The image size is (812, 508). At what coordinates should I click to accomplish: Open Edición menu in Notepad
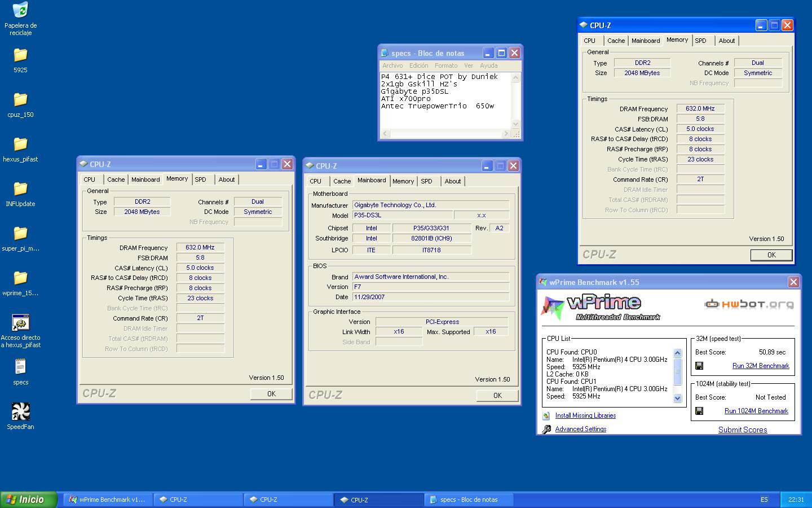(418, 65)
